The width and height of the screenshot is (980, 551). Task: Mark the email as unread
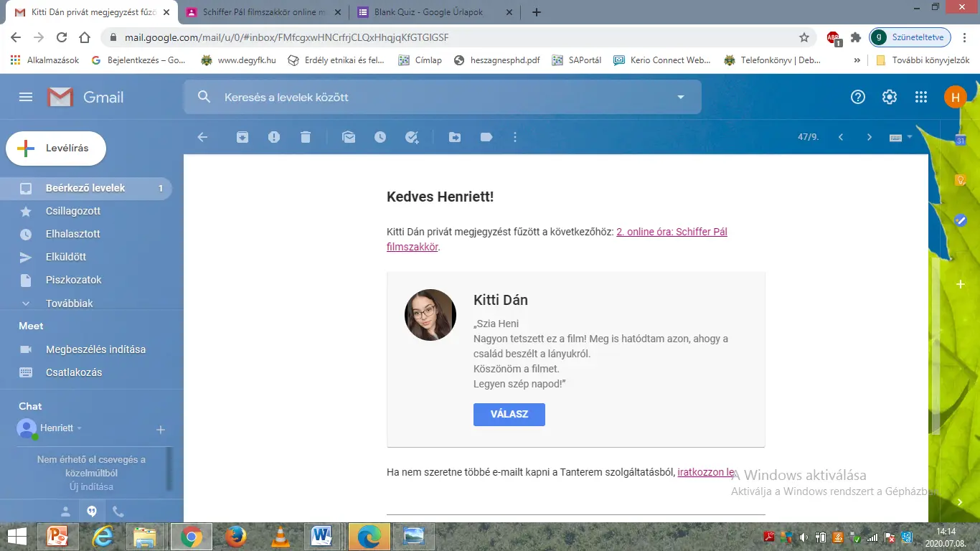(x=349, y=137)
